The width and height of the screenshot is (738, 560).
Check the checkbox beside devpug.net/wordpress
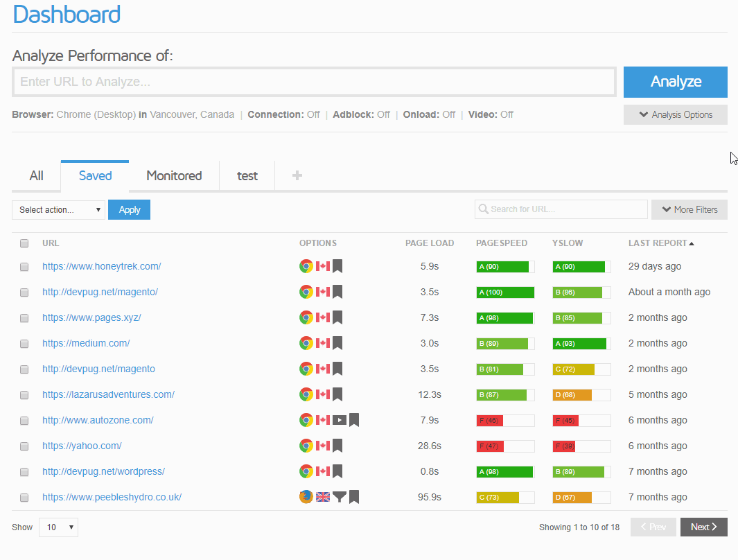24,471
